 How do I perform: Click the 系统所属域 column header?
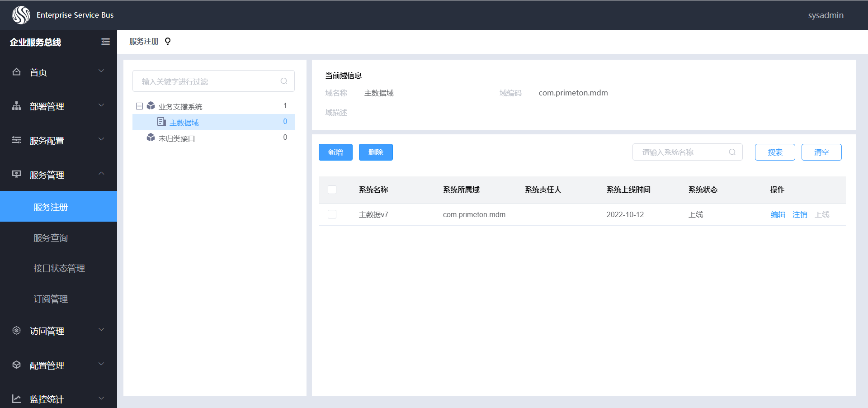(x=461, y=190)
